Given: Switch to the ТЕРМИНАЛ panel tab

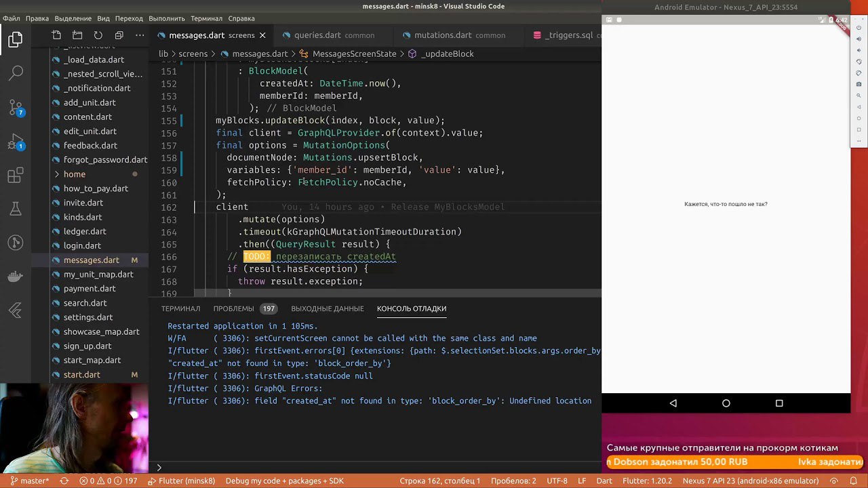Looking at the screenshot, I should 180,308.
